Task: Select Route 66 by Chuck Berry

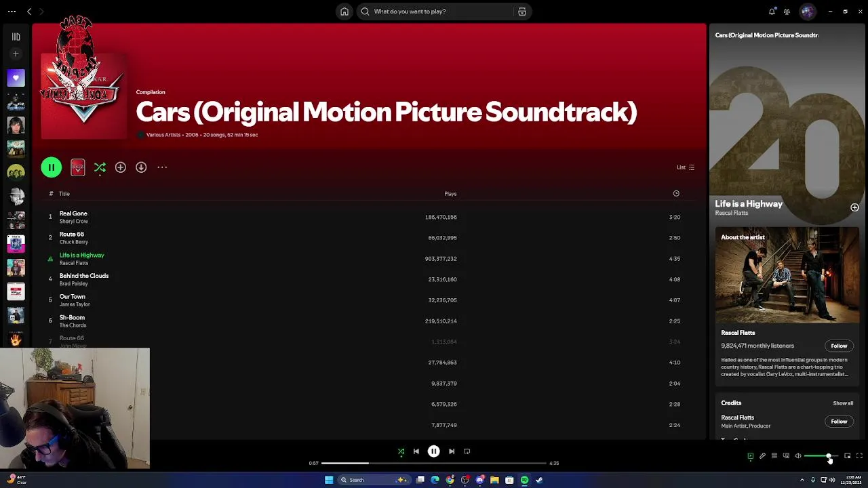Action: pyautogui.click(x=72, y=235)
